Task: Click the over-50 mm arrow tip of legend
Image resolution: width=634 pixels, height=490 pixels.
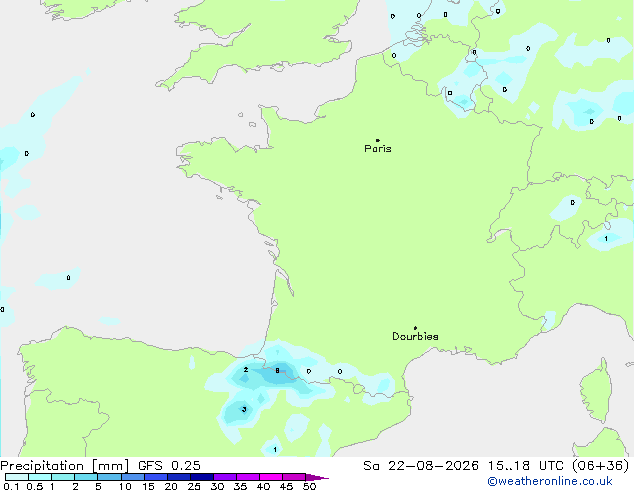Action: [317, 477]
